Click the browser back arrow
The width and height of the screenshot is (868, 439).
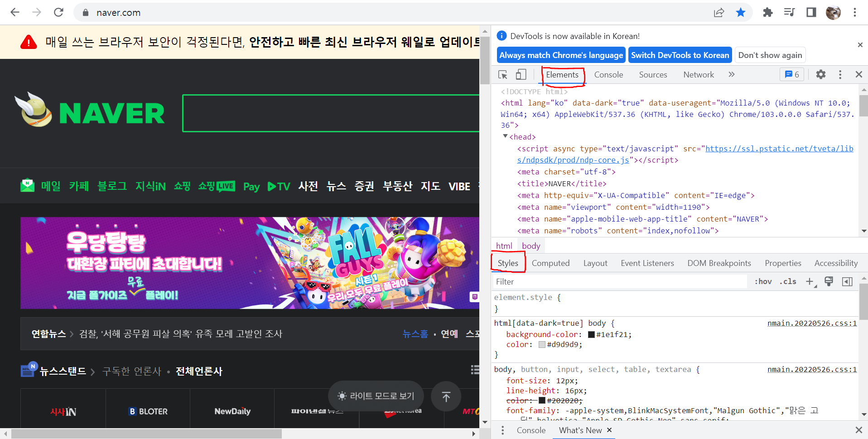point(15,12)
